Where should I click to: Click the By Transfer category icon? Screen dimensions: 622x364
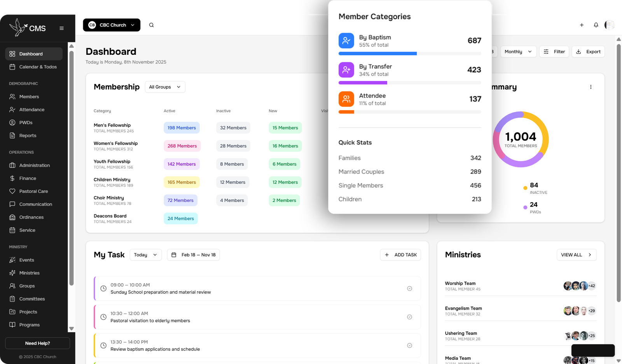(346, 70)
